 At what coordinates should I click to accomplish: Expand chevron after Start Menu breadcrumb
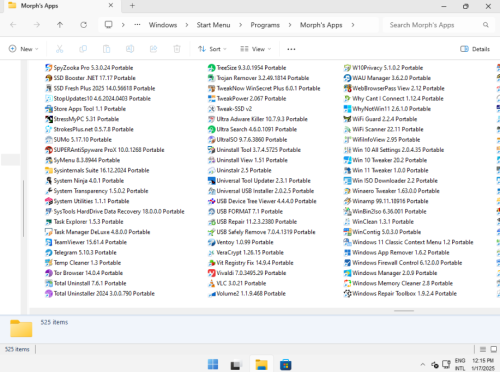240,25
